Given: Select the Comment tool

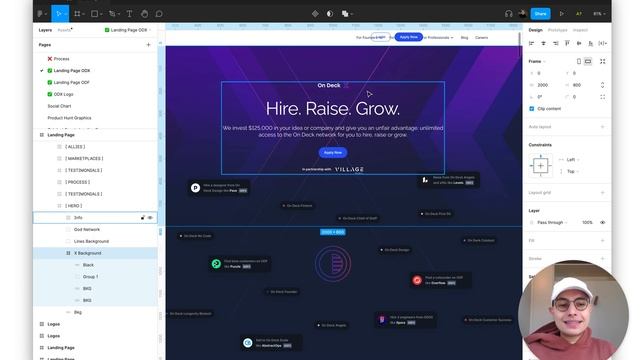Looking at the screenshot, I should [159, 14].
